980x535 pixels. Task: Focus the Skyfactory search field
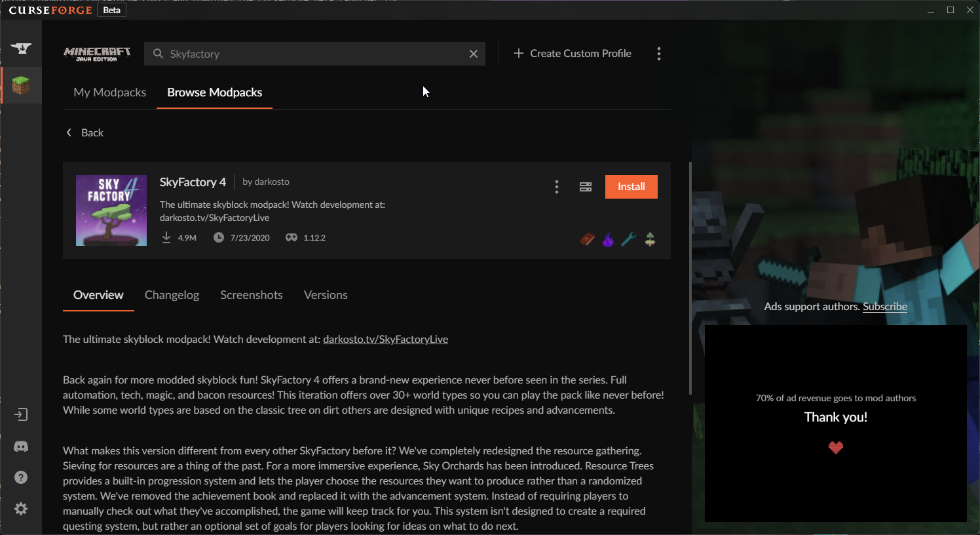tap(314, 54)
